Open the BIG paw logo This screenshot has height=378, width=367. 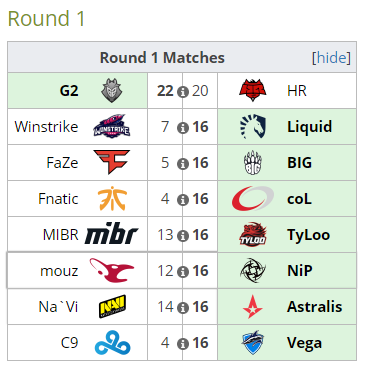pyautogui.click(x=253, y=162)
